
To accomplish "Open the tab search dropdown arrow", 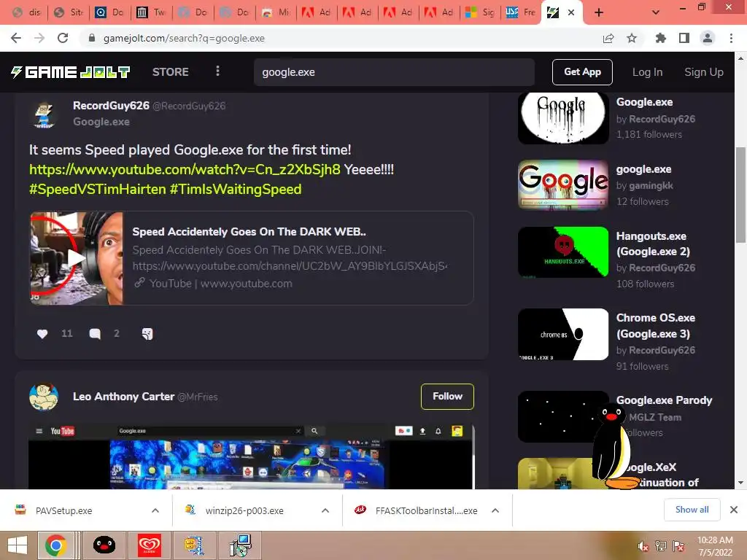I will [x=656, y=12].
